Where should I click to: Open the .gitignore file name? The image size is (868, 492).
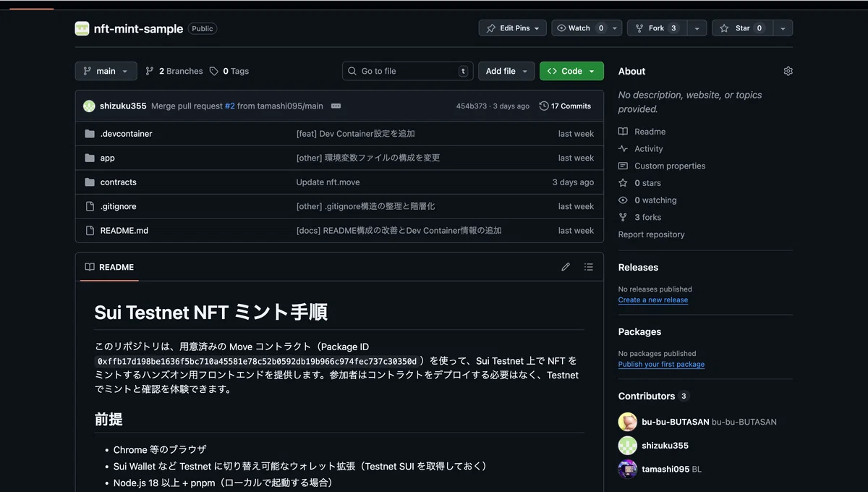click(119, 206)
